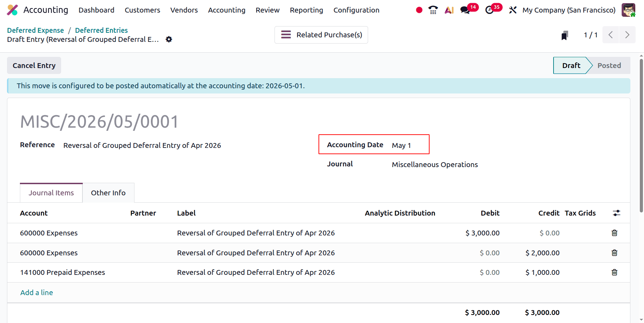Go to Deferred Expense breadcrumb
The width and height of the screenshot is (644, 323).
coord(36,30)
